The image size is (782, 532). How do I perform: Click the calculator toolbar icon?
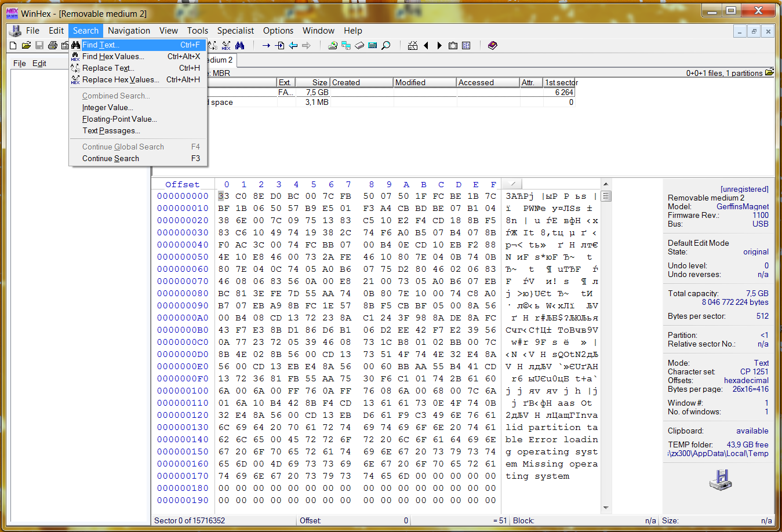(x=373, y=45)
